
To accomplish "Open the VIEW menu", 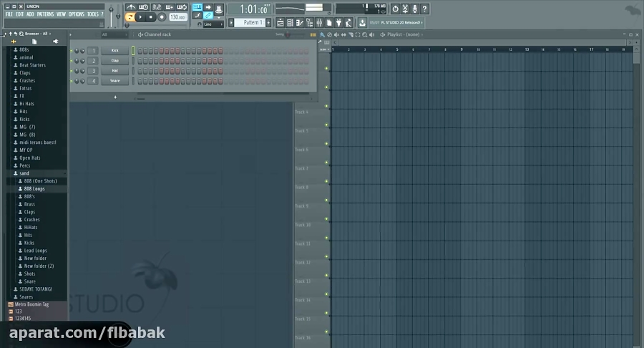I will (x=62, y=14).
